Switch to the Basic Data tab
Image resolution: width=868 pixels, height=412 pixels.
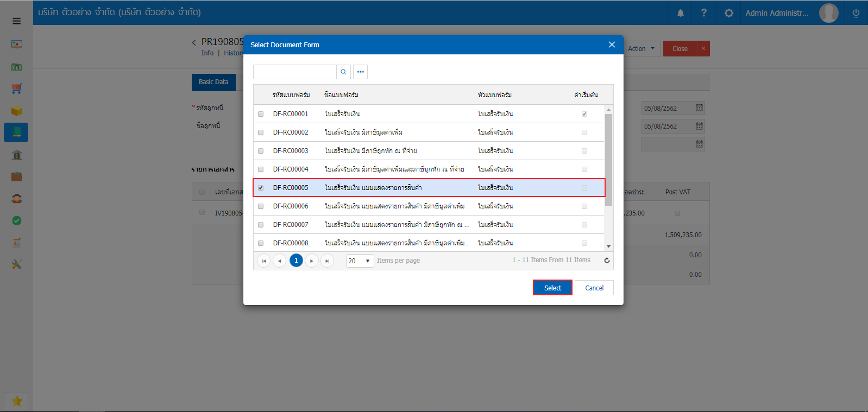click(x=213, y=82)
